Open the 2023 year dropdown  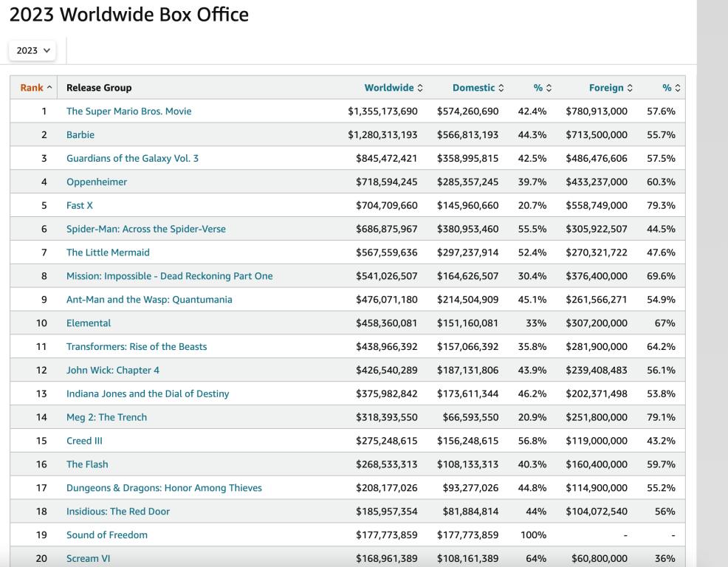pyautogui.click(x=32, y=50)
